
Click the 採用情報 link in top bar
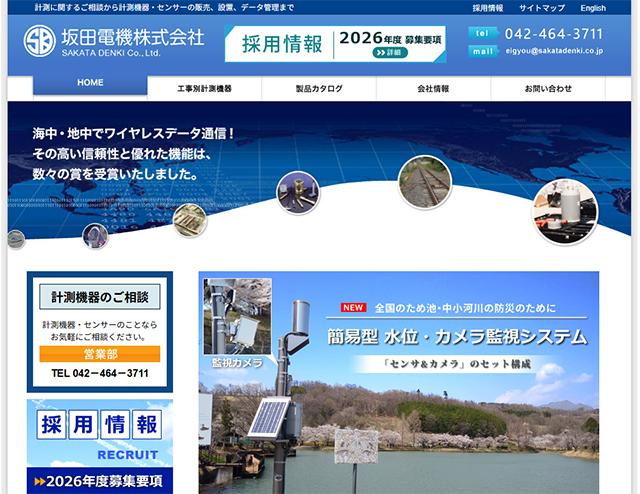tap(488, 8)
